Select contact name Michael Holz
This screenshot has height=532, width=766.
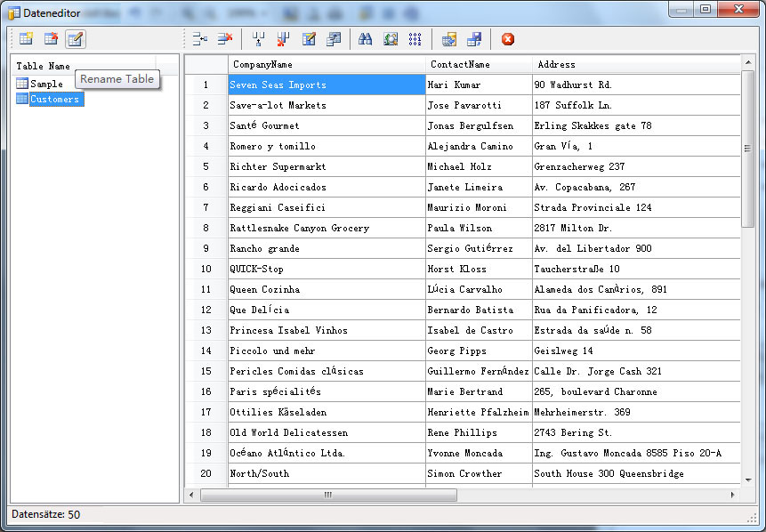coord(479,166)
